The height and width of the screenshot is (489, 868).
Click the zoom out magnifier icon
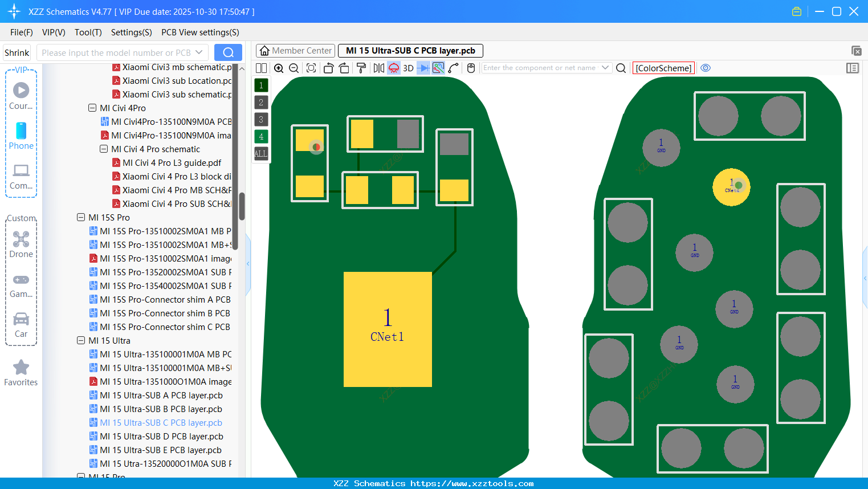click(x=294, y=68)
